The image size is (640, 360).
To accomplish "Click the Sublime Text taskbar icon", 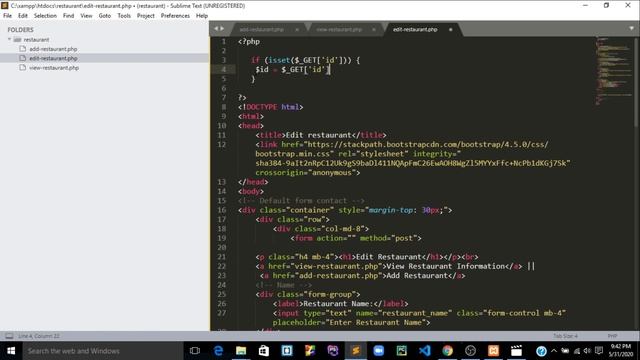I will (x=356, y=351).
